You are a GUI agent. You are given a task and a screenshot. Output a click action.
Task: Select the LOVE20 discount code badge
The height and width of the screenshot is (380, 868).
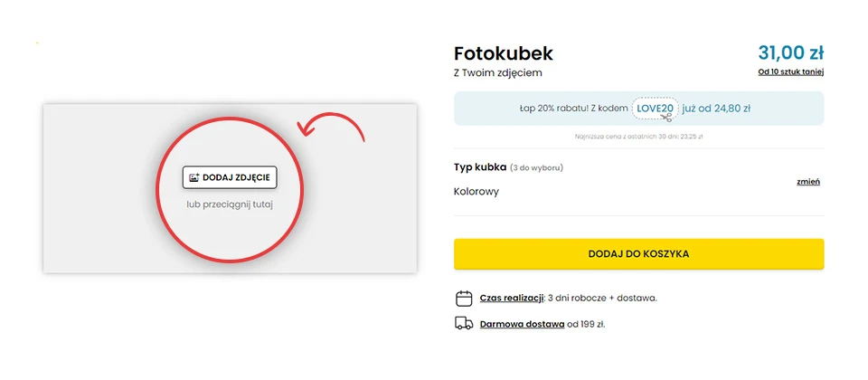point(653,108)
